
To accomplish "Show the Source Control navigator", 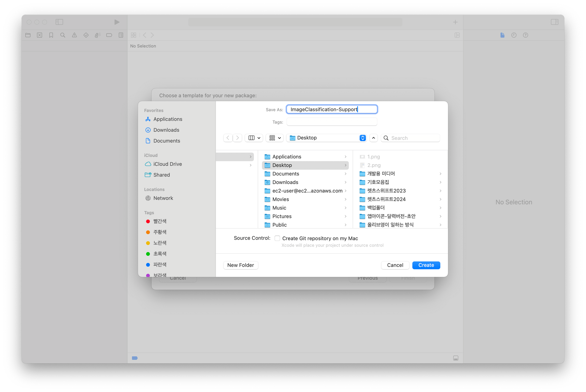I will pos(39,35).
